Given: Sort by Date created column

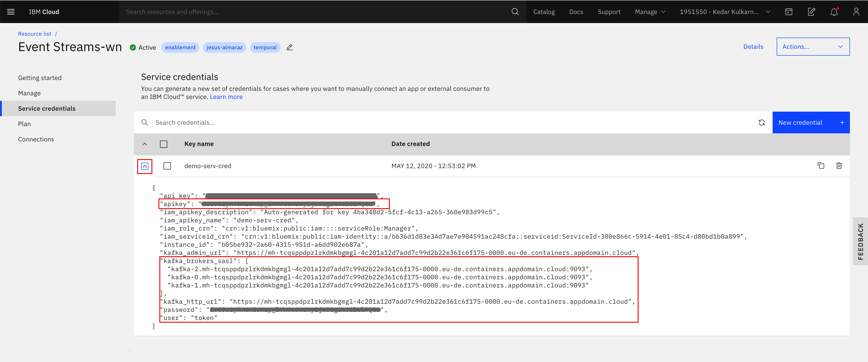Looking at the screenshot, I should [410, 144].
